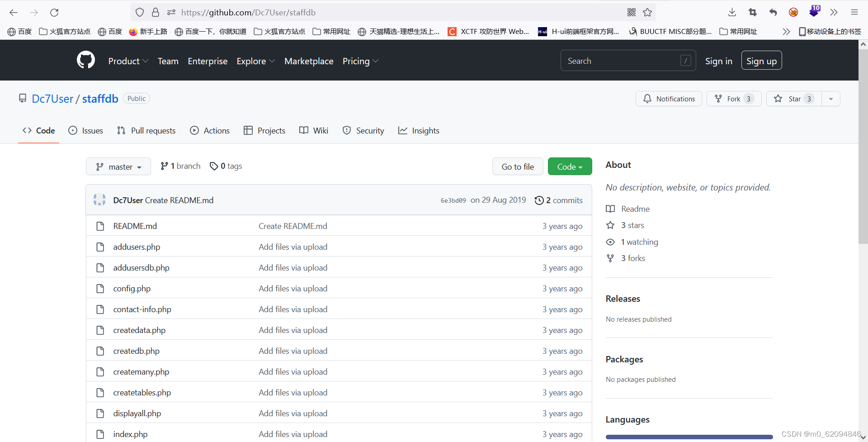This screenshot has width=868, height=442.
Task: Open the createdb.php file
Action: (x=136, y=351)
